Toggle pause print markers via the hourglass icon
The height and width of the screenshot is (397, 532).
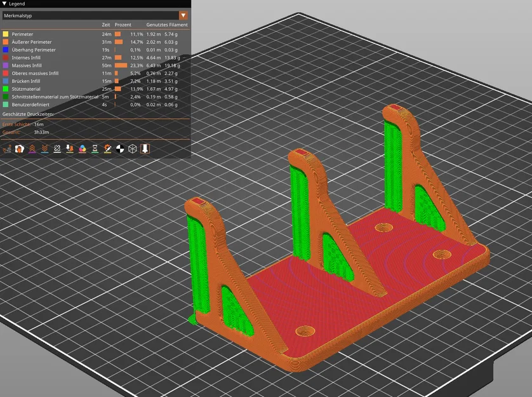click(94, 149)
